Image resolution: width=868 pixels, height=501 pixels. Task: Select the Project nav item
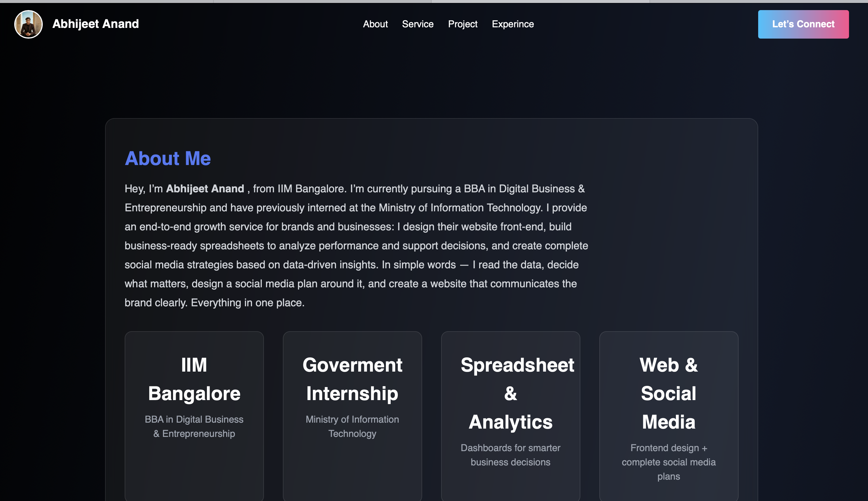[x=462, y=24]
